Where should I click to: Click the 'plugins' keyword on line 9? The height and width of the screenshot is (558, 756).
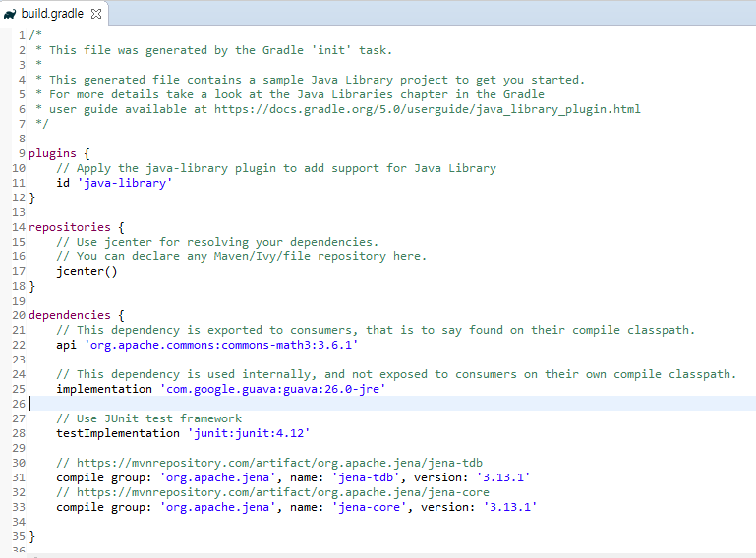(52, 153)
